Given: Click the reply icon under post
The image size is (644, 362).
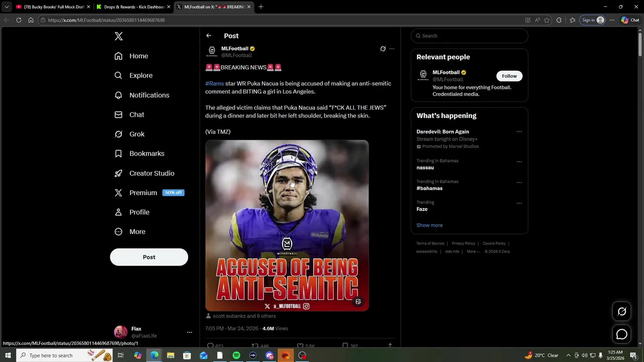Looking at the screenshot, I should click(211, 346).
